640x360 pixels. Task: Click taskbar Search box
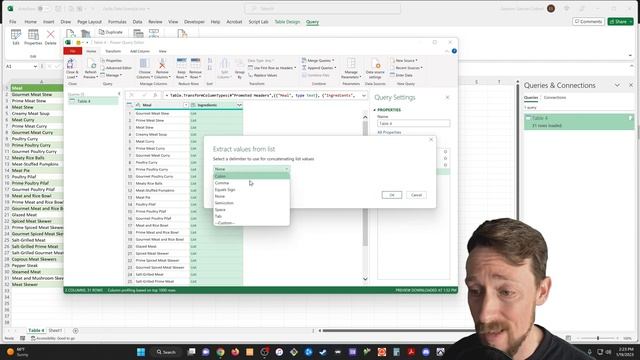tap(166, 352)
